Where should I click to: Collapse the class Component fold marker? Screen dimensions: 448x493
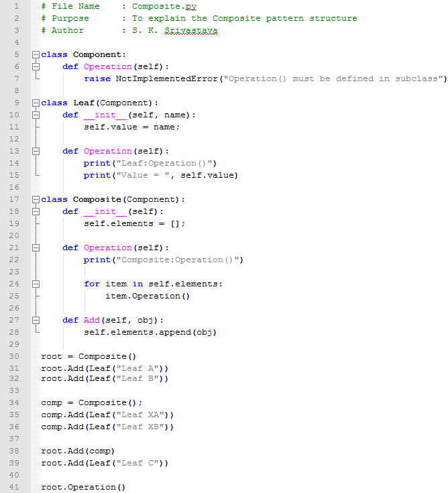click(36, 55)
